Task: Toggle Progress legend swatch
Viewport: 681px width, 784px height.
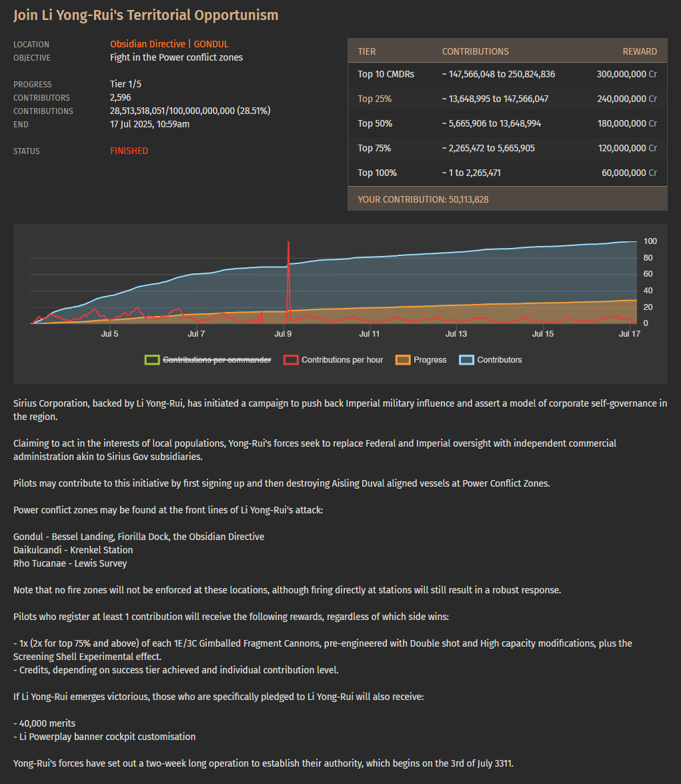Action: click(403, 360)
